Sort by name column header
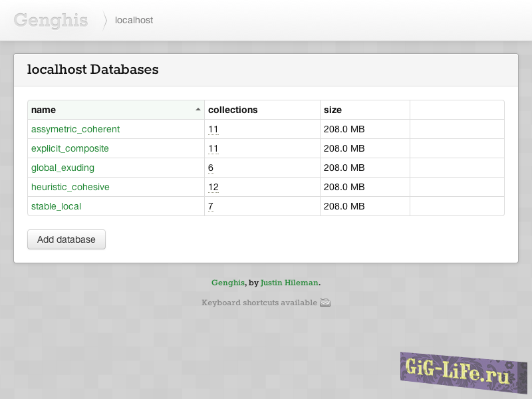532x399 pixels. [44, 110]
